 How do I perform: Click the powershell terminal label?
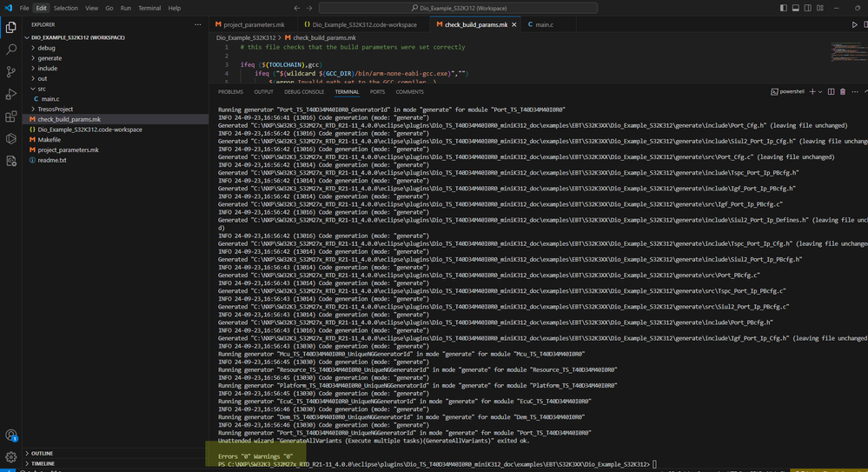[x=788, y=91]
